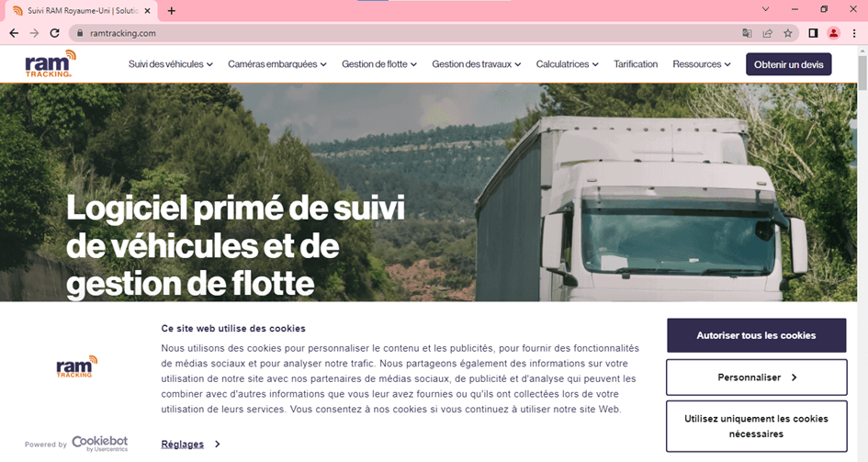The height and width of the screenshot is (462, 868).
Task: Reload the page with refresh icon
Action: pos(54,33)
